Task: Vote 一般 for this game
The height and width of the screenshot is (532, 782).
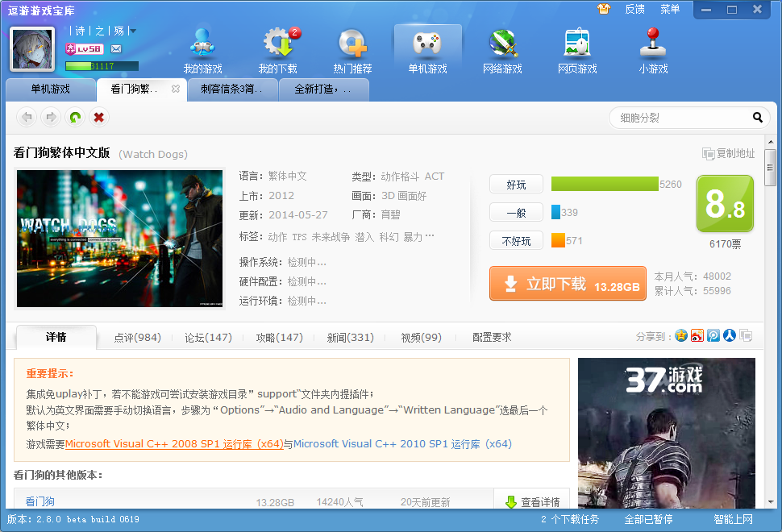Action: [x=516, y=213]
